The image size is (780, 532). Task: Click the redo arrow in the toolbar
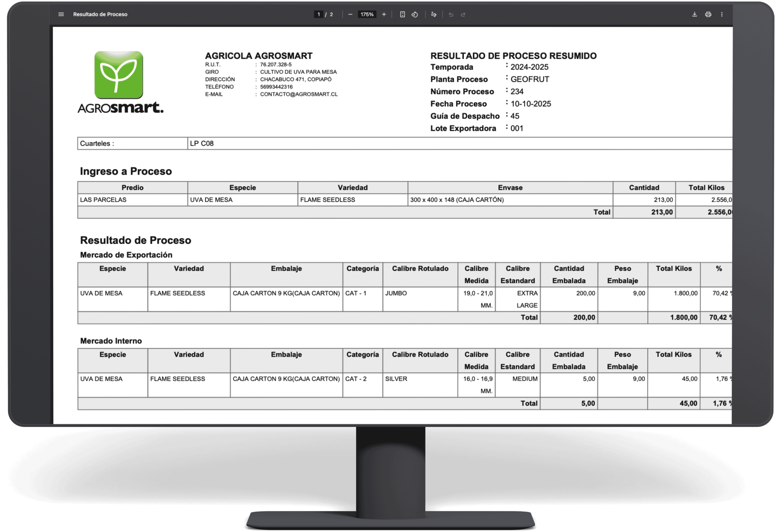(463, 14)
